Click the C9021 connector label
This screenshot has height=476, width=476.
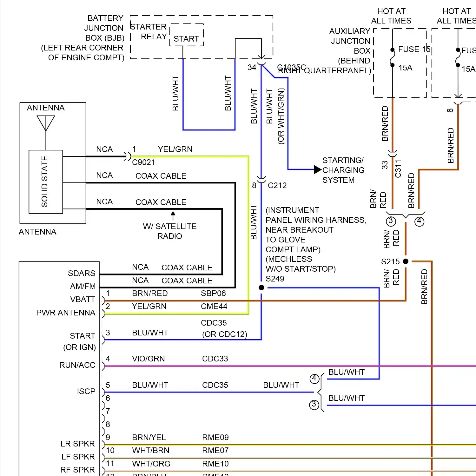(x=143, y=162)
